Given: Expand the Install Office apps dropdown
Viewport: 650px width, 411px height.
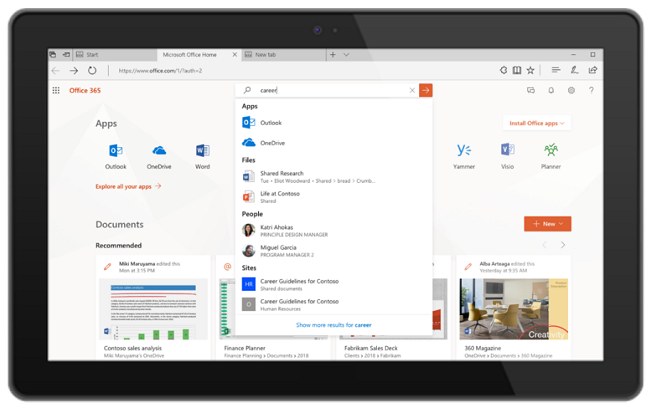Looking at the screenshot, I should pyautogui.click(x=537, y=123).
